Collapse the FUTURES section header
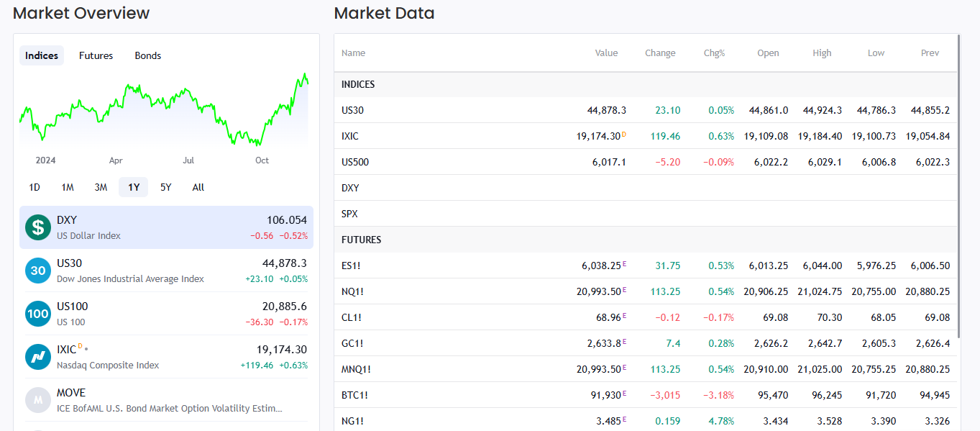The width and height of the screenshot is (980, 431). [x=360, y=239]
